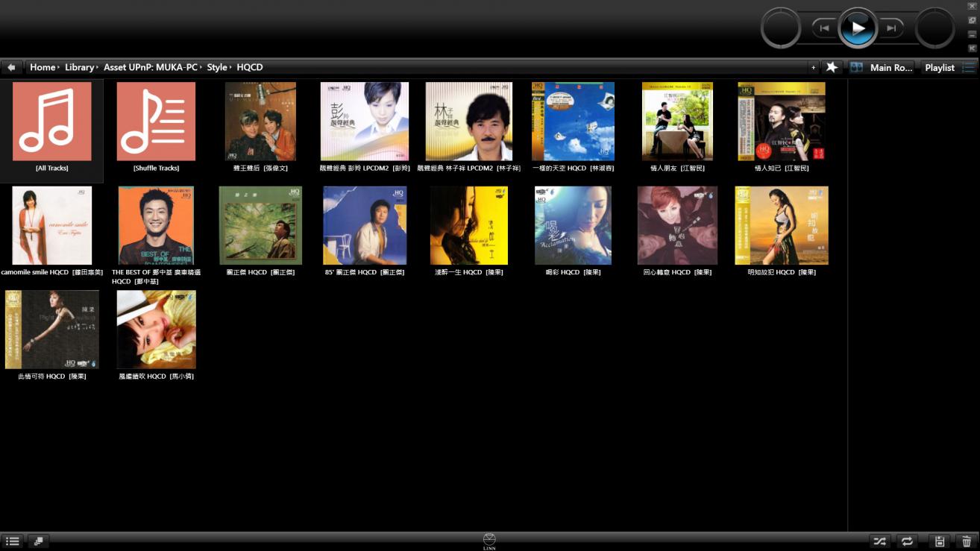Toggle repeat mode on bottom bar
Image resolution: width=980 pixels, height=551 pixels.
point(907,541)
